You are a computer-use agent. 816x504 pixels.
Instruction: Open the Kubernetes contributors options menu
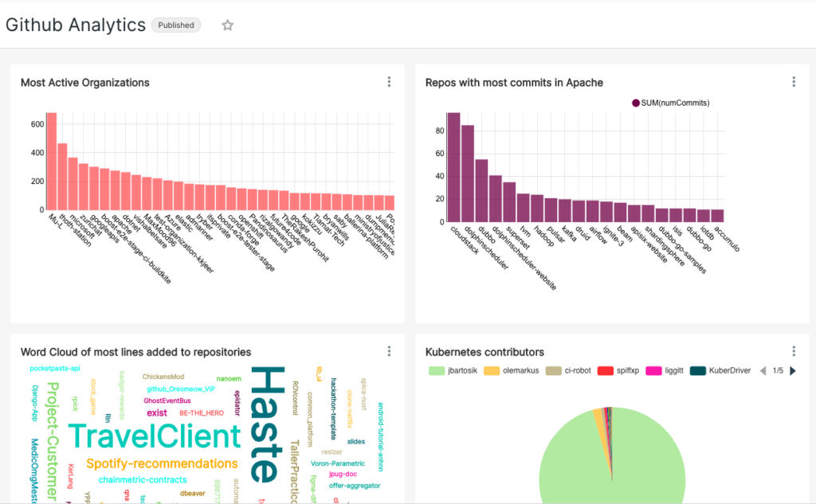[x=794, y=350]
